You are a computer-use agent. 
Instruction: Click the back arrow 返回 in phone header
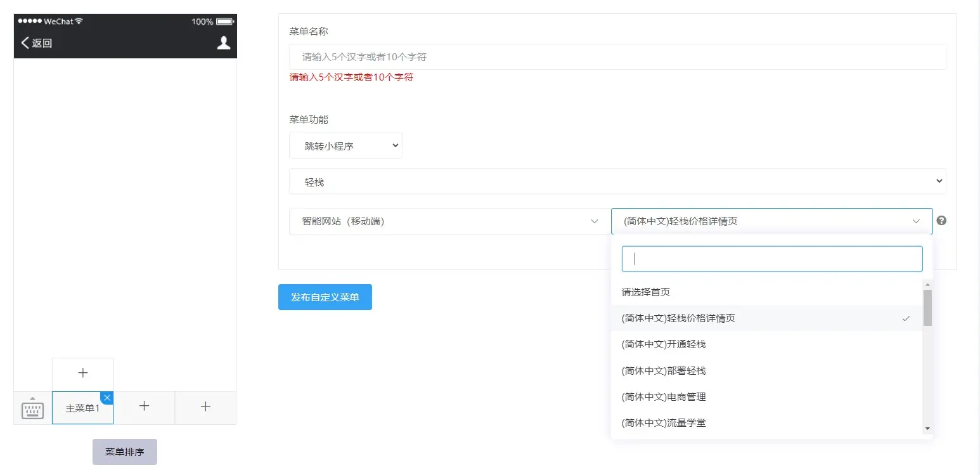click(x=36, y=43)
